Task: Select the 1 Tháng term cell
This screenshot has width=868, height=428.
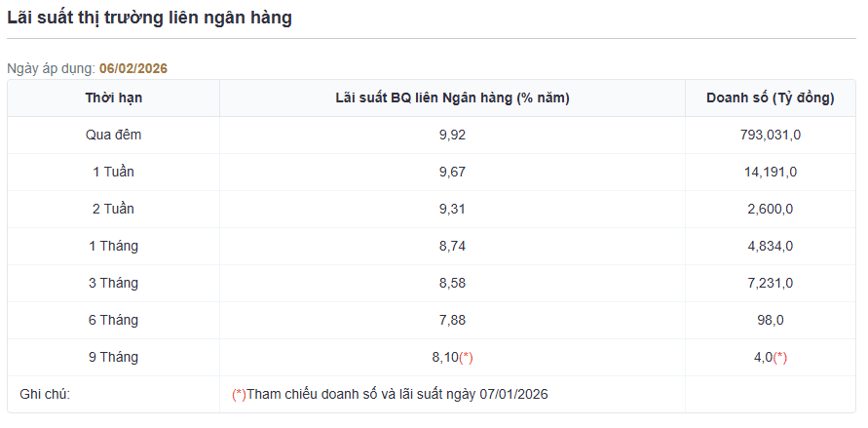Action: coord(113,247)
